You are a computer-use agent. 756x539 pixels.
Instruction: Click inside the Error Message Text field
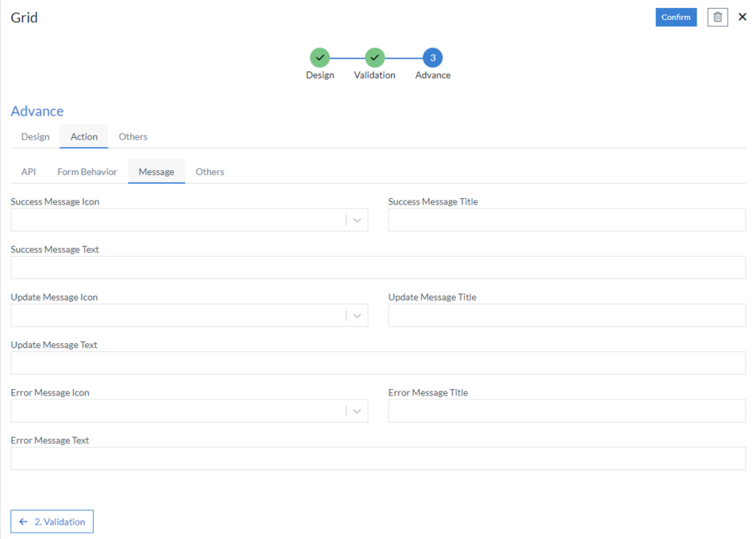(378, 458)
